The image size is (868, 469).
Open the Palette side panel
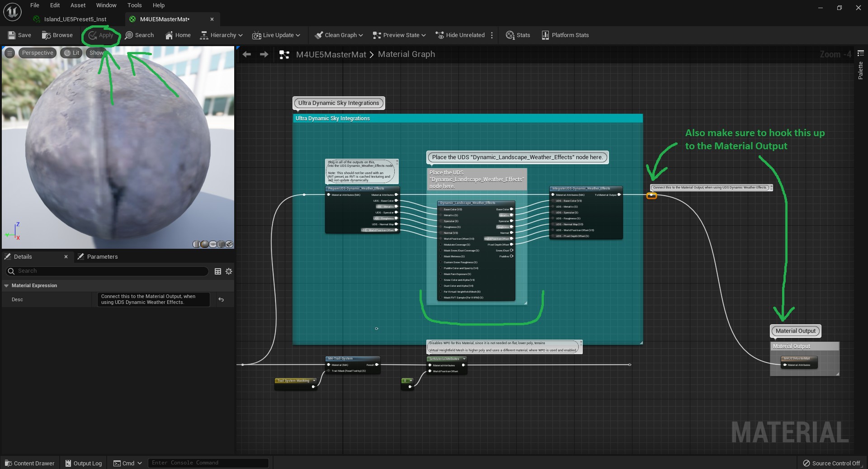(x=860, y=71)
